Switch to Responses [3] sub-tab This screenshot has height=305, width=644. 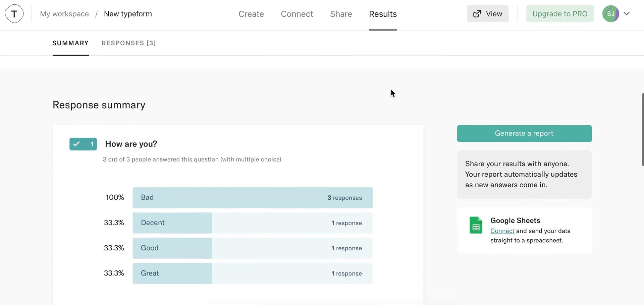click(128, 43)
